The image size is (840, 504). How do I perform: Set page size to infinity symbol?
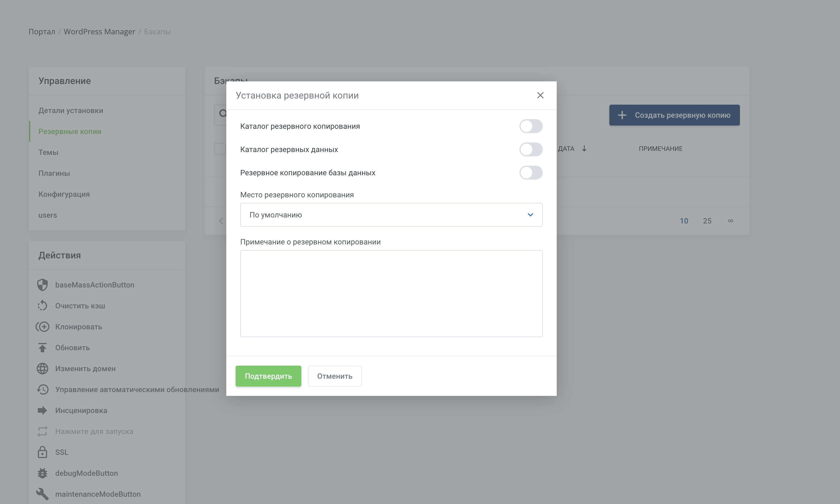click(730, 221)
